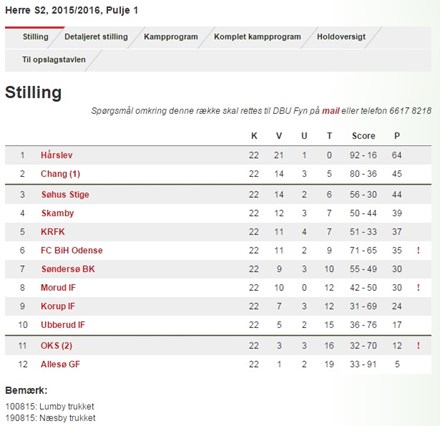Open Ubberud IF team page
Viewport: 440px width, 426px height.
63,325
